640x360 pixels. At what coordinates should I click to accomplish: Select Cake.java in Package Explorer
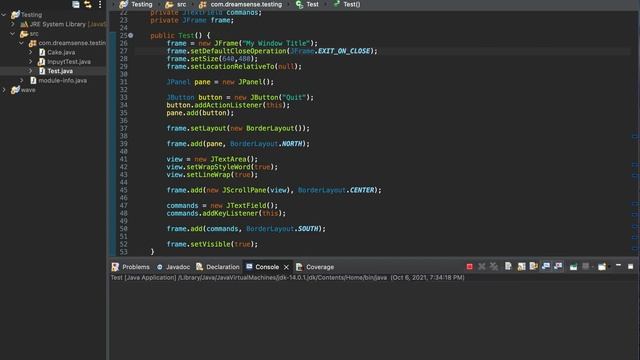tap(61, 52)
